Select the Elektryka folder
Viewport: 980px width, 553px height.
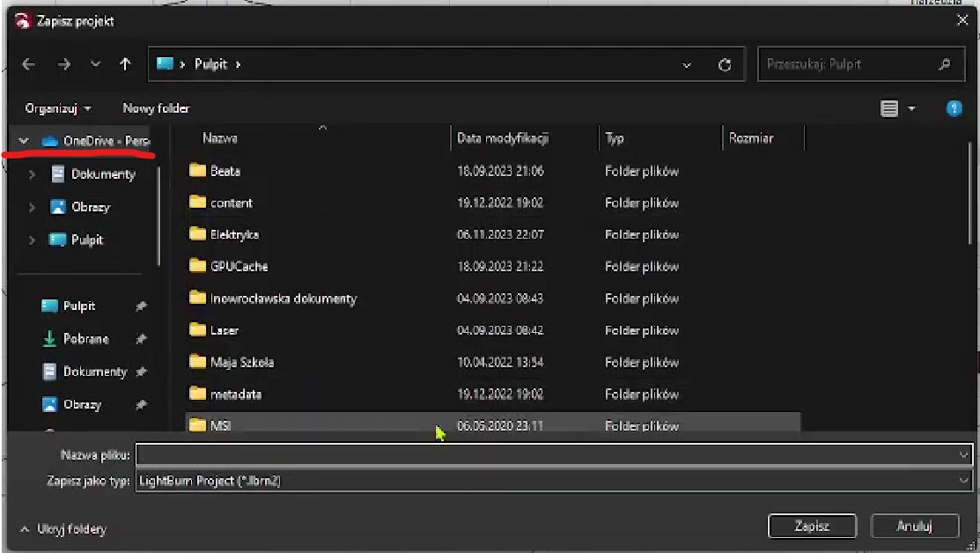234,235
